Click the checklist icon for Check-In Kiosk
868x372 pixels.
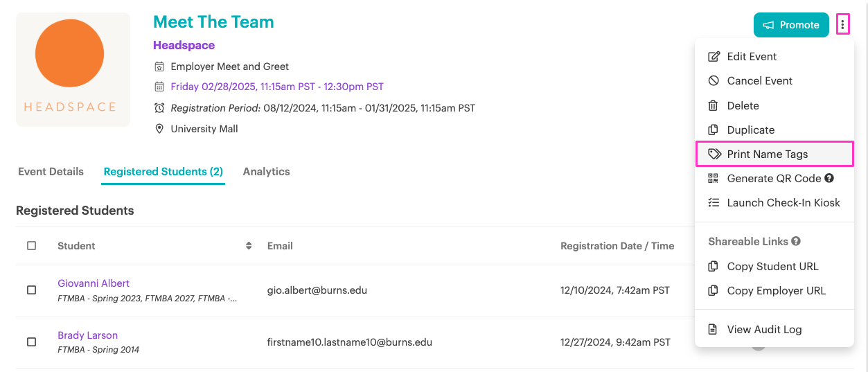[x=714, y=203]
